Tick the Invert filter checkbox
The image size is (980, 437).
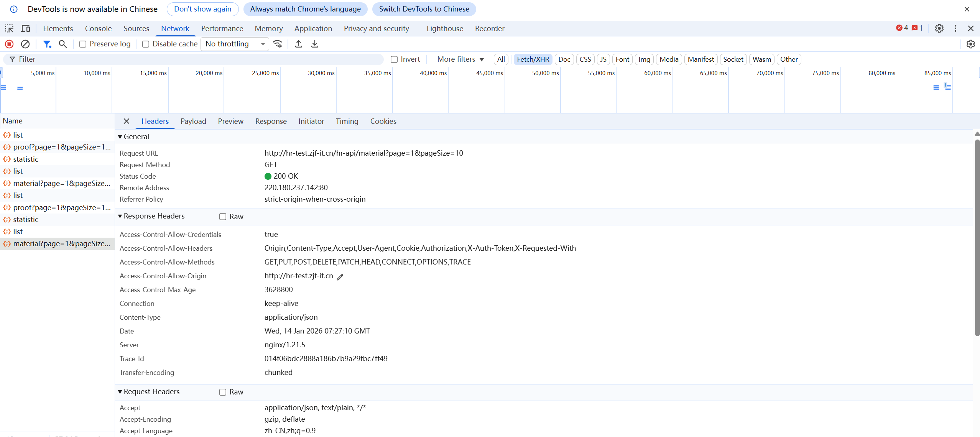point(394,59)
